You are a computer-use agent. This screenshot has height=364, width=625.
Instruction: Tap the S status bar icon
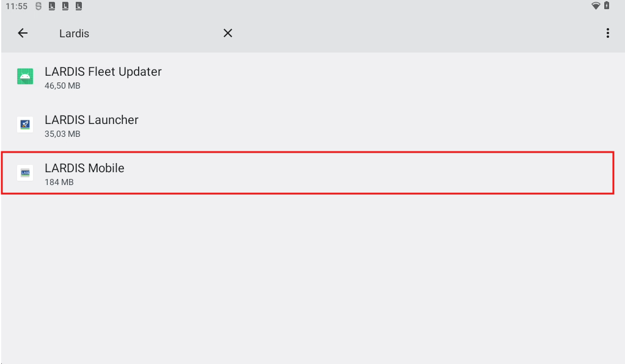tap(38, 7)
